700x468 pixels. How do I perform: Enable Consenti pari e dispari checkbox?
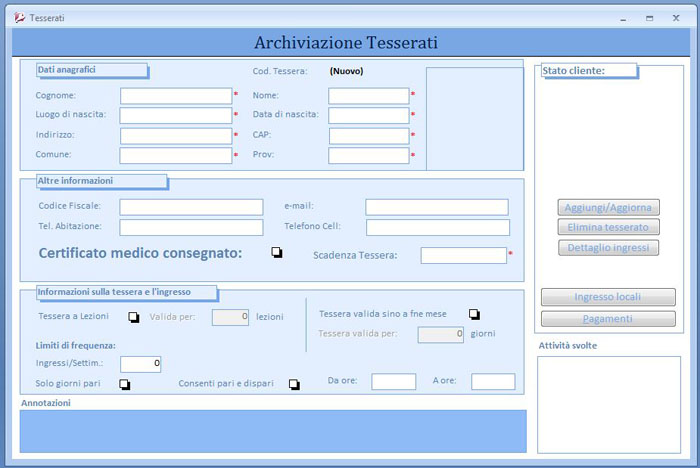point(294,383)
